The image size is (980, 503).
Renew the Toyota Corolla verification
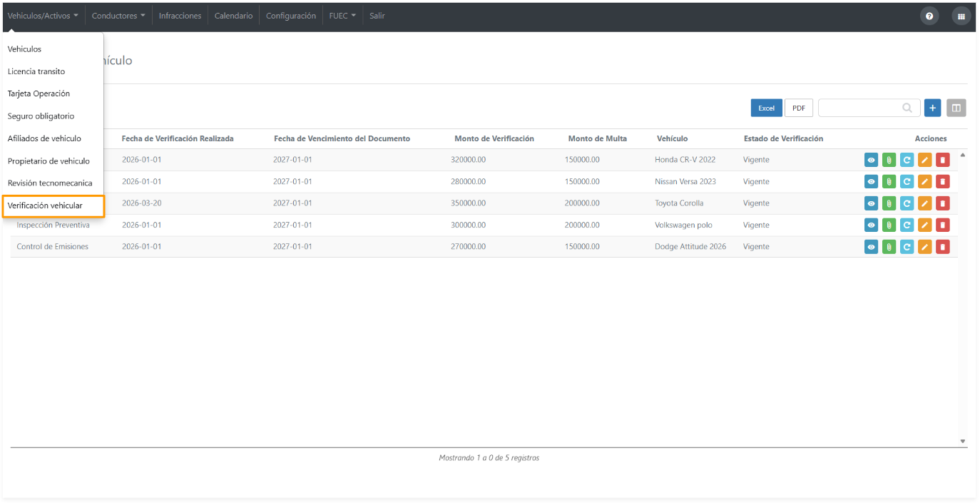click(907, 203)
